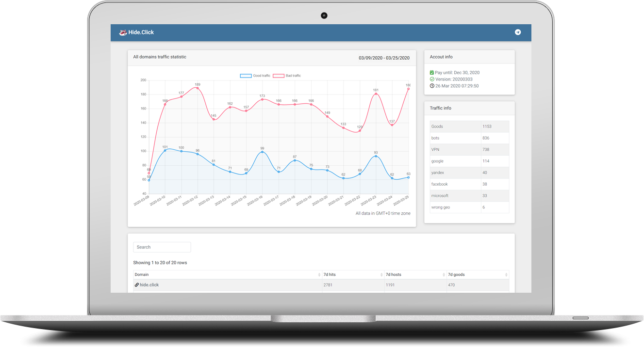Click the facebook row in Traffic info
This screenshot has height=347, width=644.
[469, 184]
